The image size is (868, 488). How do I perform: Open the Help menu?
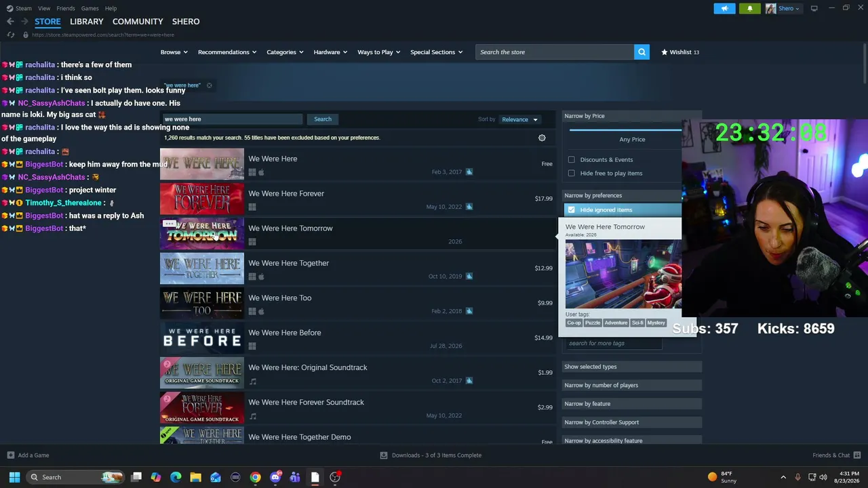point(111,8)
